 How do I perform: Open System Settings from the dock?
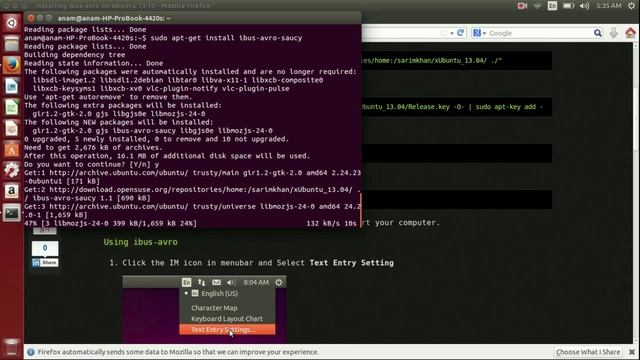click(11, 170)
